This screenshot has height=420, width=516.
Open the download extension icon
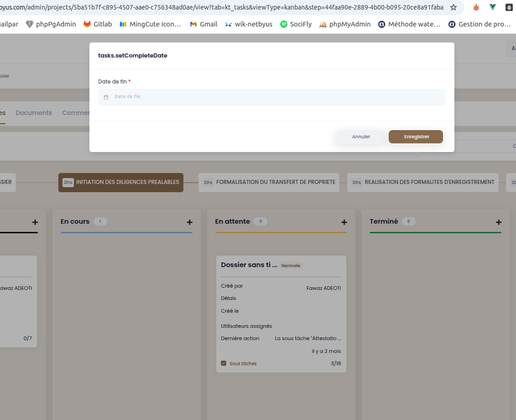point(509,7)
